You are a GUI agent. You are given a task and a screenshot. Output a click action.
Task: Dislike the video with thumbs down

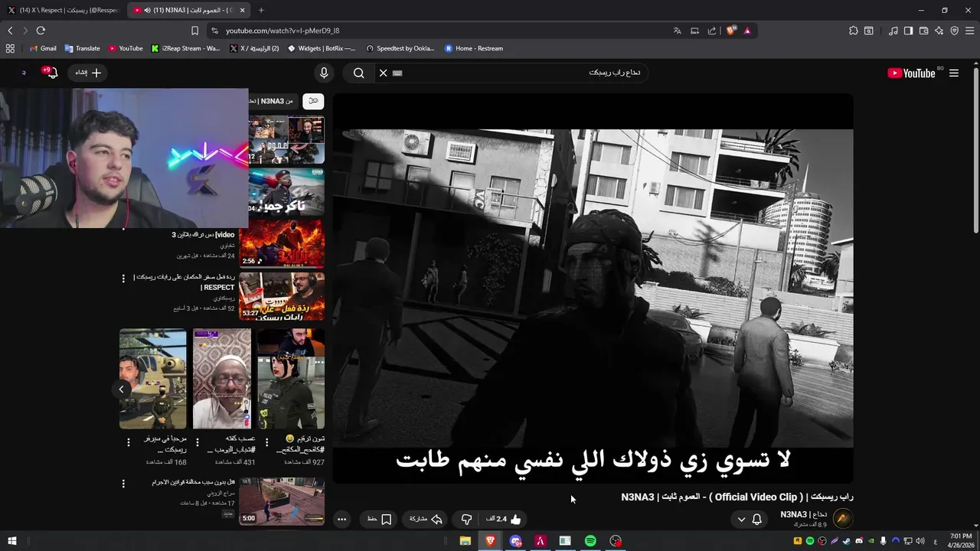tap(466, 519)
